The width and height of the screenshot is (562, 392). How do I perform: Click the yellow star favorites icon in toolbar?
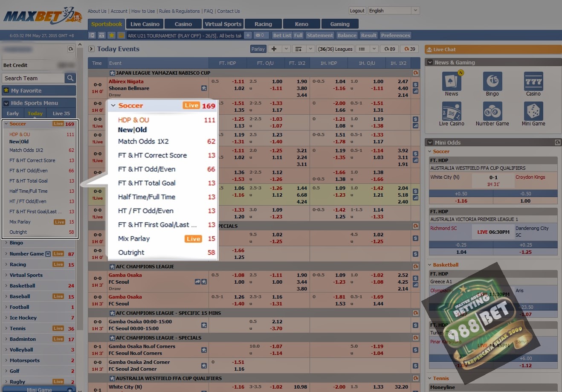[111, 35]
